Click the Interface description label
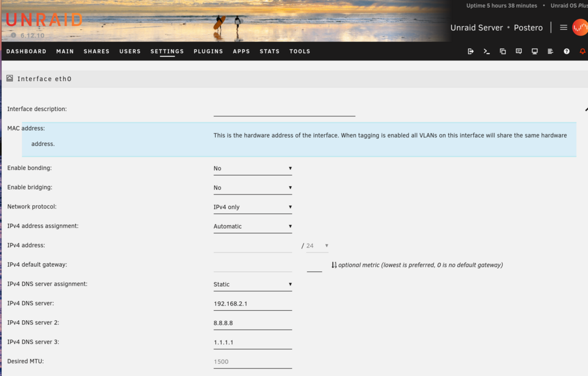This screenshot has height=376, width=588. [36, 109]
